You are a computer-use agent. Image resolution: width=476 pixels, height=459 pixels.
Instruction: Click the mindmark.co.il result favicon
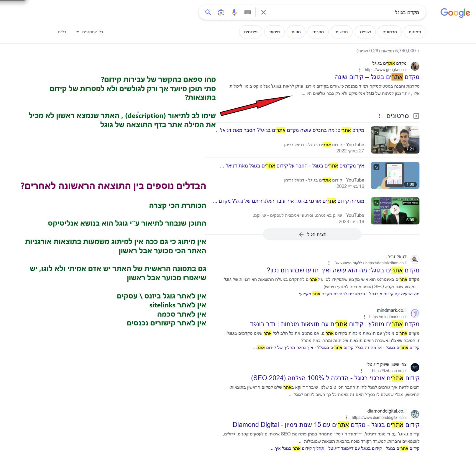tap(415, 313)
